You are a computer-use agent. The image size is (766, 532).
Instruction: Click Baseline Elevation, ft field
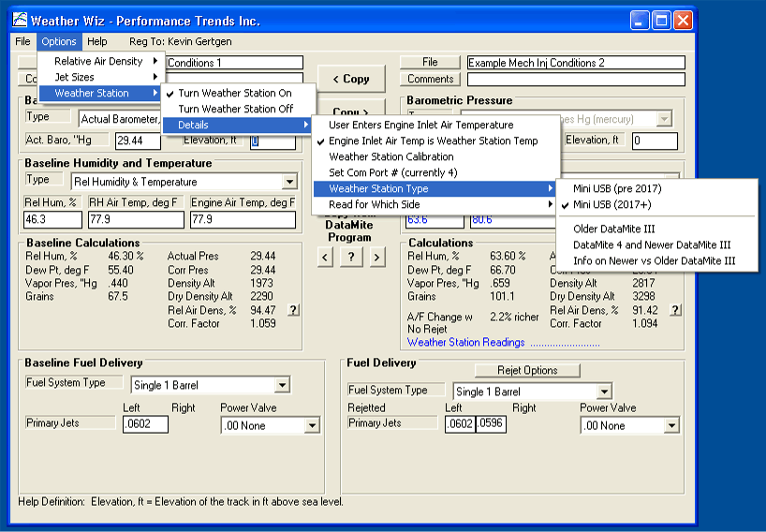click(x=273, y=141)
